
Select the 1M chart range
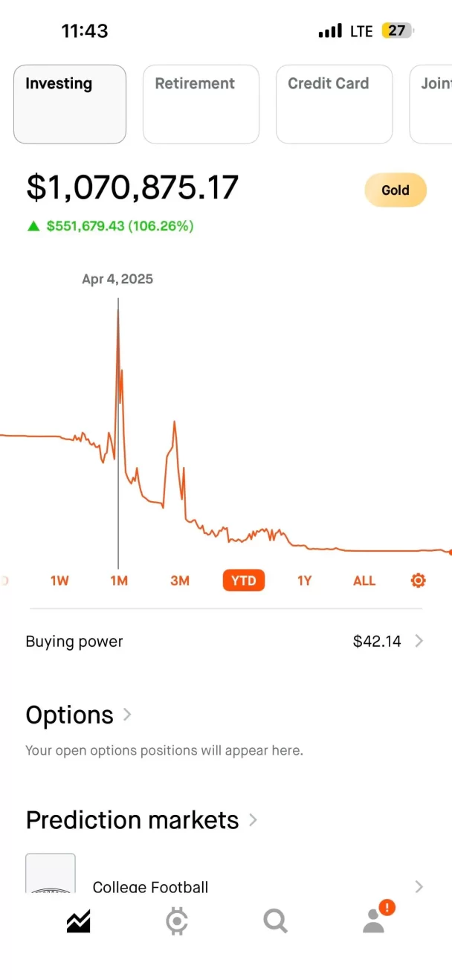(119, 581)
